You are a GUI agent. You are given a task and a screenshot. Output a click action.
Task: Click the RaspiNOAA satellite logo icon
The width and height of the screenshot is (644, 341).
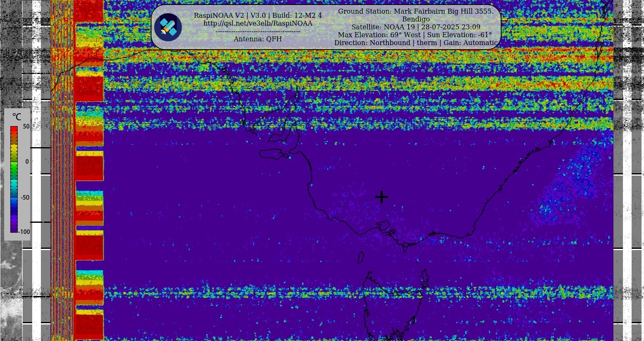168,27
